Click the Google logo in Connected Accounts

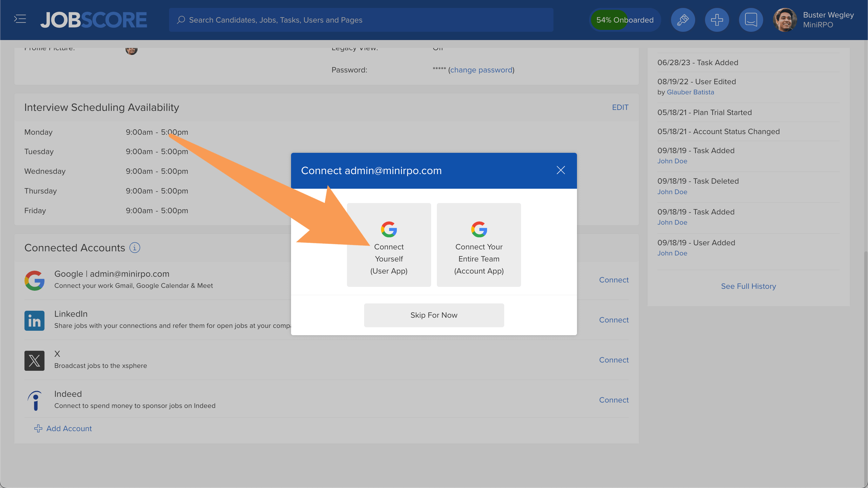(34, 281)
